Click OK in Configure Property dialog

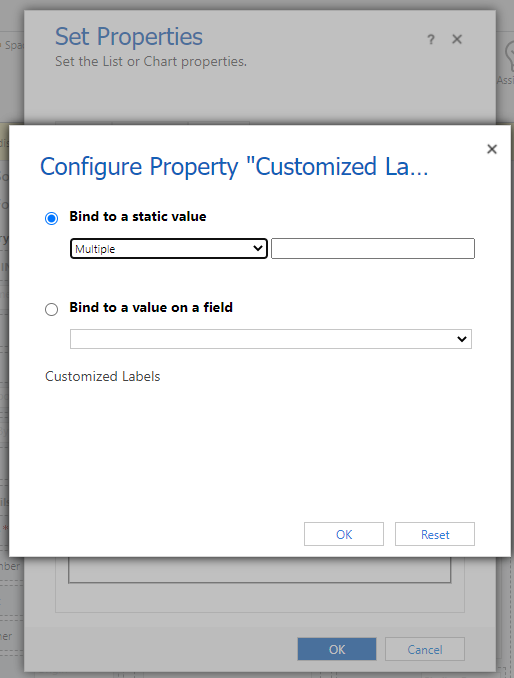point(344,534)
